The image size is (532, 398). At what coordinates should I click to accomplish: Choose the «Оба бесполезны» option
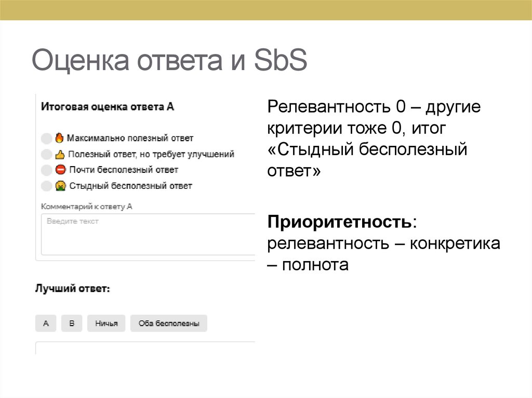169,323
